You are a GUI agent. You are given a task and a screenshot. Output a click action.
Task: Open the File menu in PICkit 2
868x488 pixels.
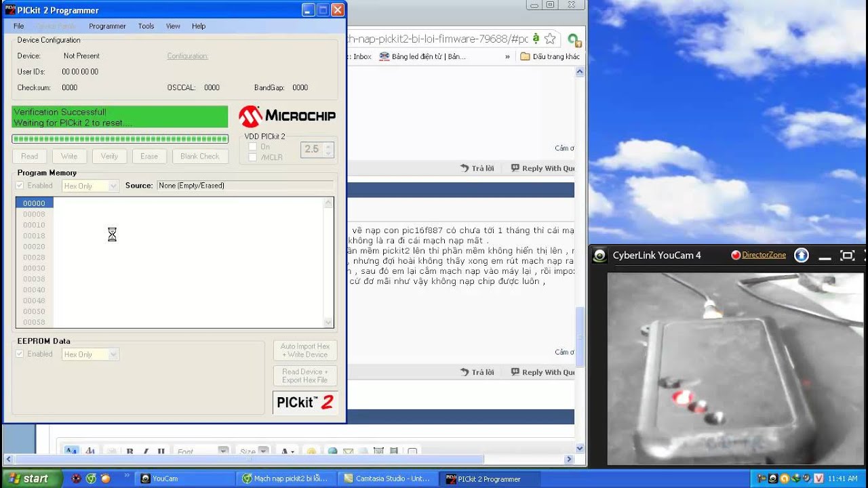pos(18,26)
